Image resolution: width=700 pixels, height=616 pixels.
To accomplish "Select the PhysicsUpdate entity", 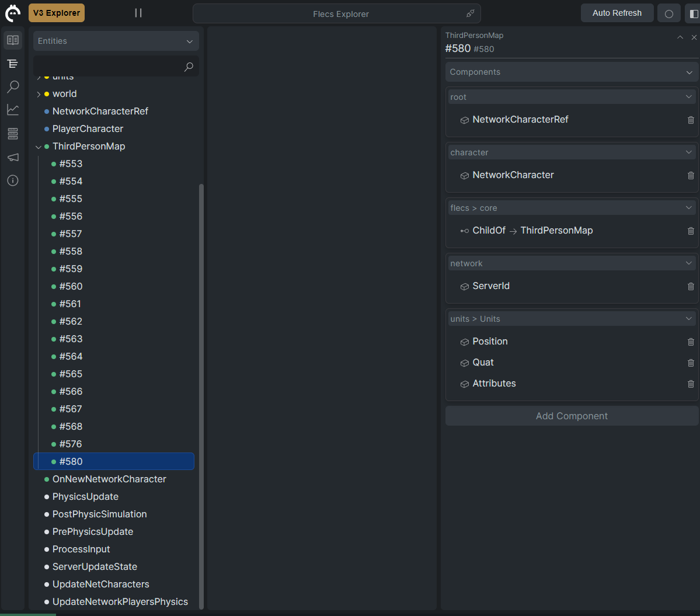I will [85, 496].
